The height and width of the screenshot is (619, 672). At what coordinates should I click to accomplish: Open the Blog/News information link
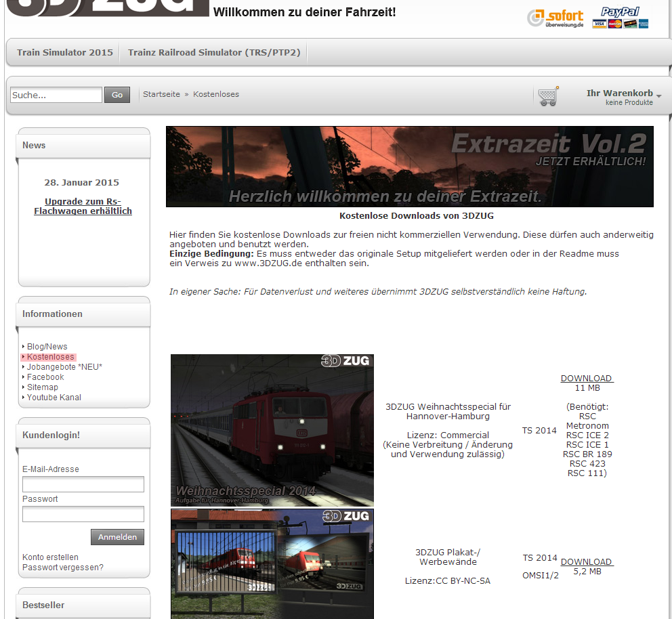click(x=47, y=347)
